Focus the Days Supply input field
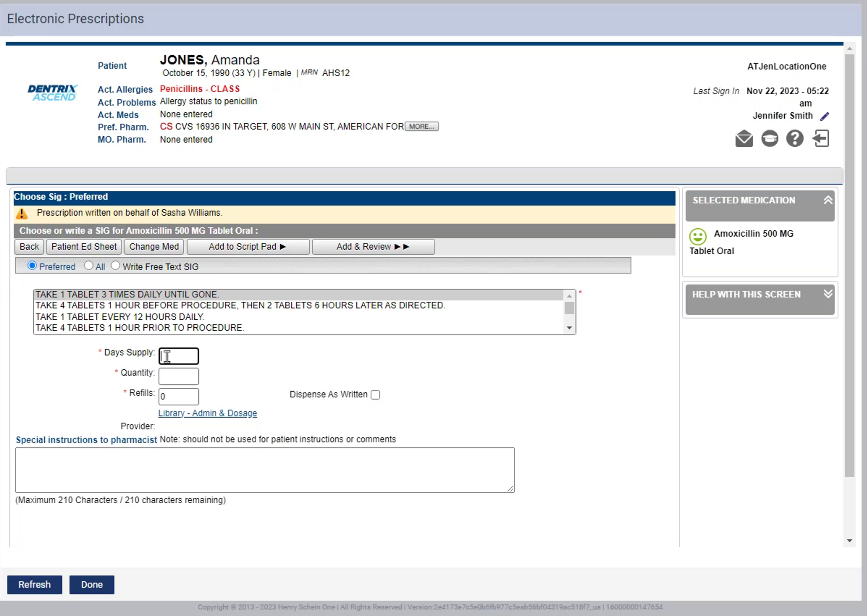Image resolution: width=867 pixels, height=616 pixels. (x=178, y=356)
